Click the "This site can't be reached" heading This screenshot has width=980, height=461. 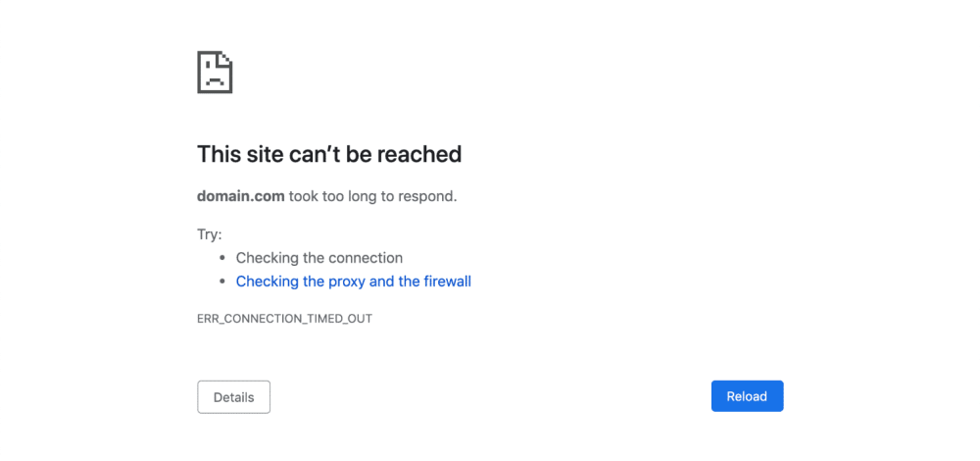coord(329,154)
